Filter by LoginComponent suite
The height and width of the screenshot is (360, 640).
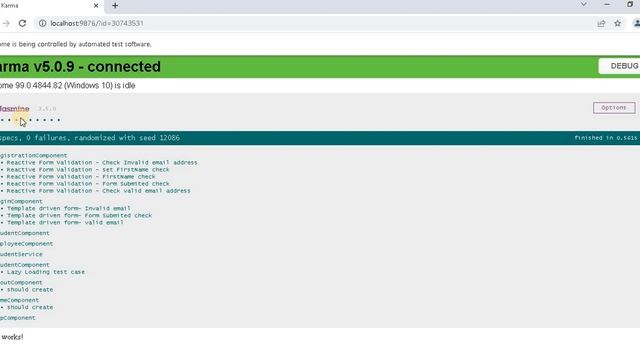(21, 201)
